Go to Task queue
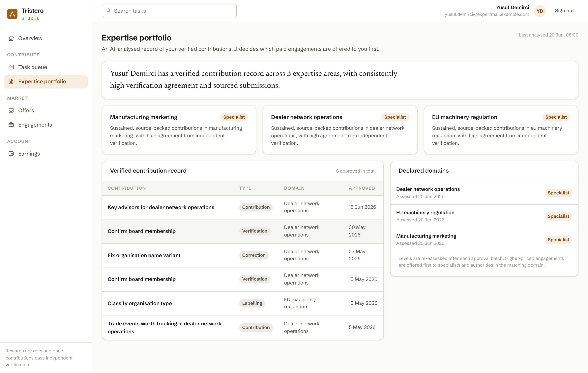 pyautogui.click(x=46, y=67)
